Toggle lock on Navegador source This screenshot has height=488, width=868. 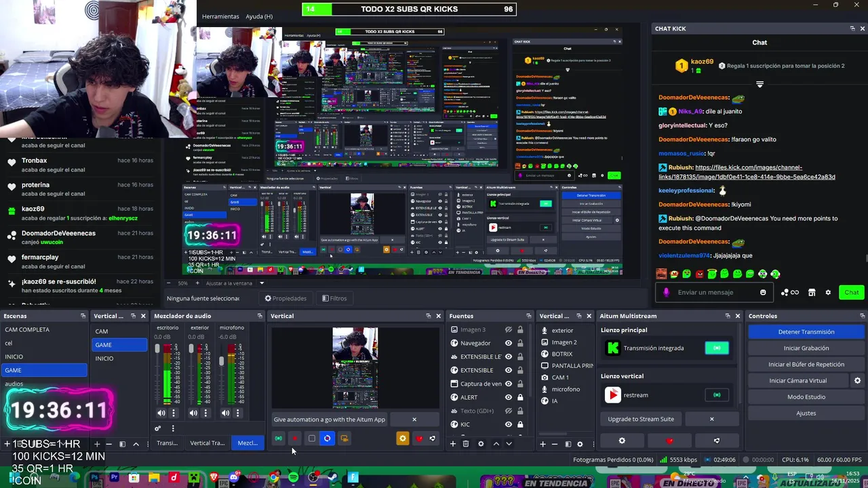520,343
